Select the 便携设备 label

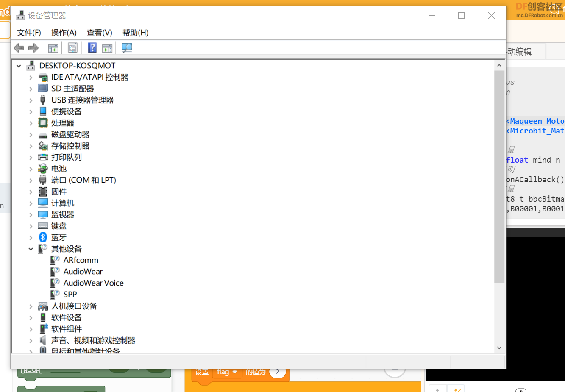[67, 111]
